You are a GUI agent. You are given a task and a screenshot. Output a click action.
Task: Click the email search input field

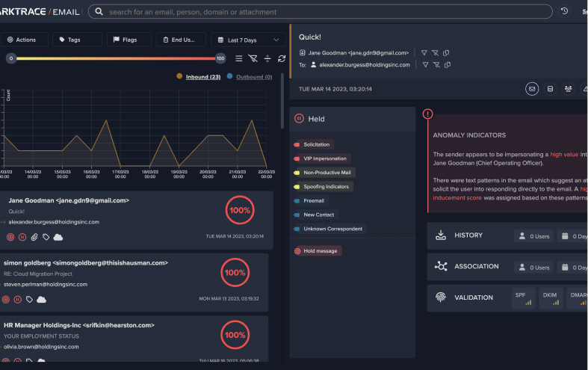tap(321, 12)
